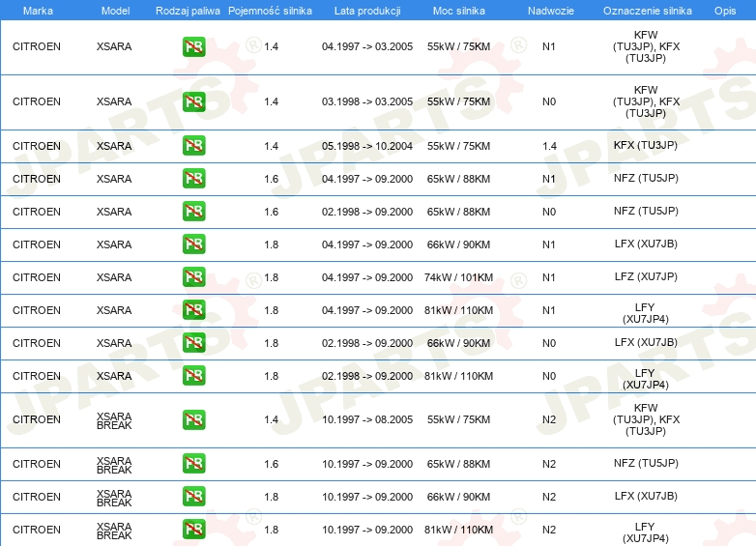Select the date range 10.1997 -> 08.2005
The image size is (756, 546).
coord(367,419)
